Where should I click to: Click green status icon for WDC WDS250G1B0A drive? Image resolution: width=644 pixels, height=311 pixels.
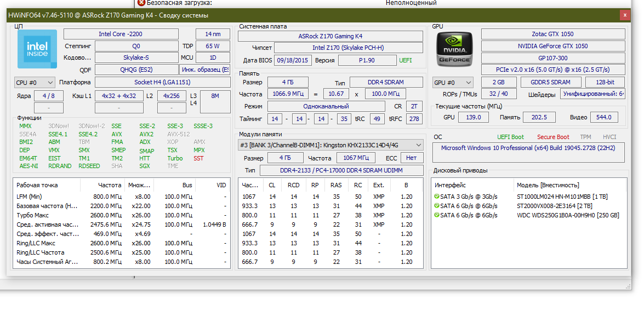[x=437, y=215]
